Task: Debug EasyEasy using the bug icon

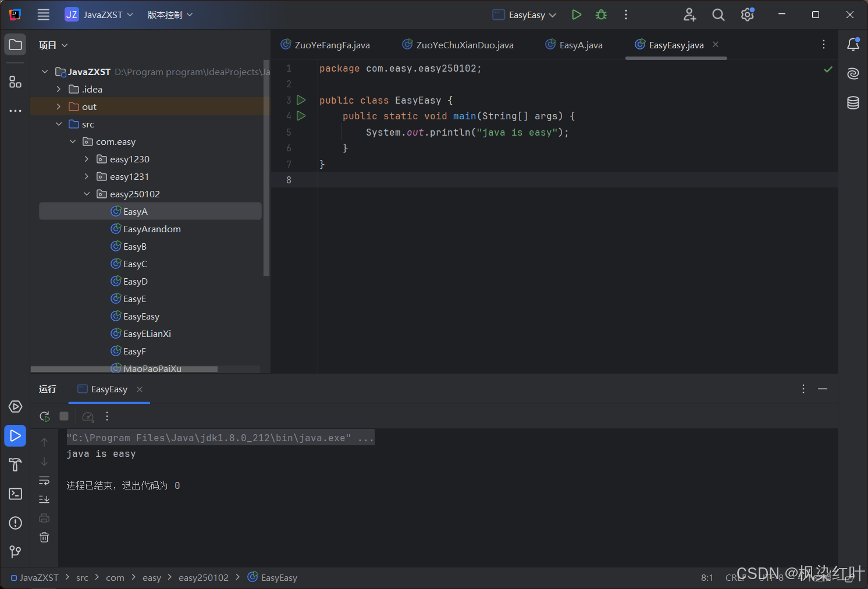Action: (x=601, y=15)
